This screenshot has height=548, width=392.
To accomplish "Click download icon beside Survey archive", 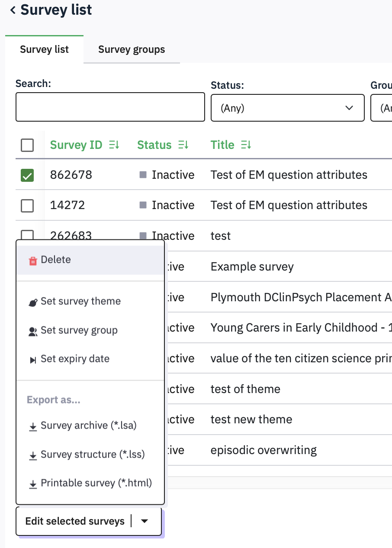I will point(33,427).
